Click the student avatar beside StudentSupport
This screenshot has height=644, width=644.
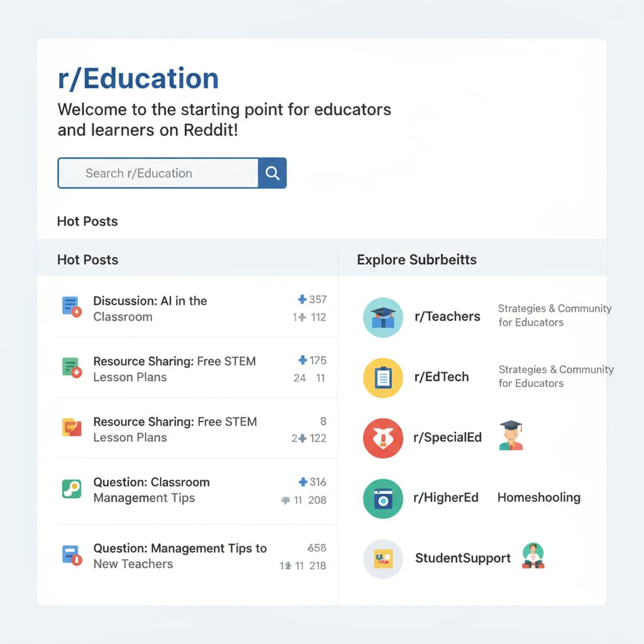[x=533, y=557]
